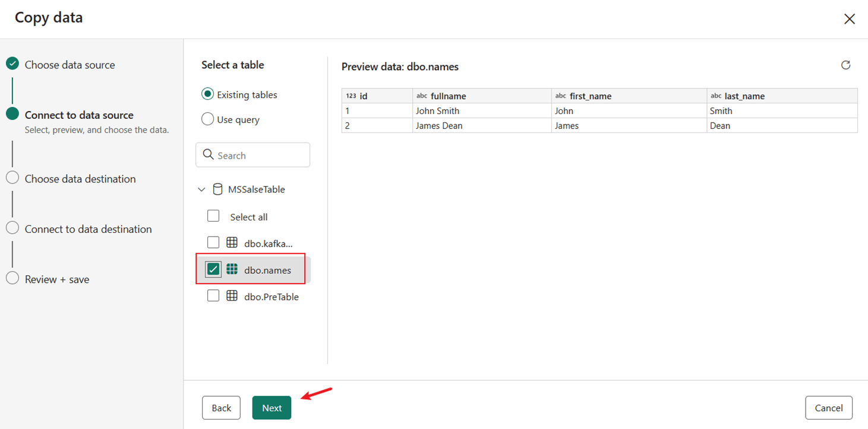Click the id column header
The image size is (868, 429).
click(x=377, y=96)
